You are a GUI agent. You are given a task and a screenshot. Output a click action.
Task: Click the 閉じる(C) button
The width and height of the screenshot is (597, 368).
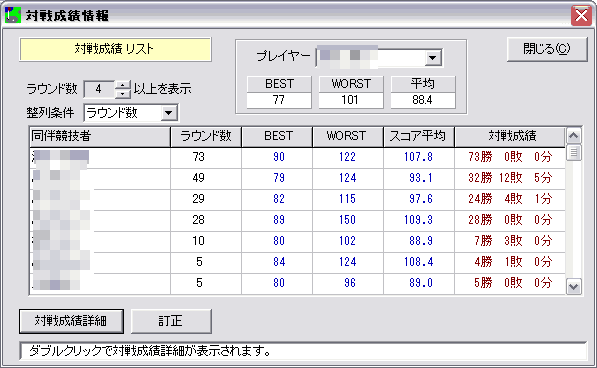(x=547, y=49)
